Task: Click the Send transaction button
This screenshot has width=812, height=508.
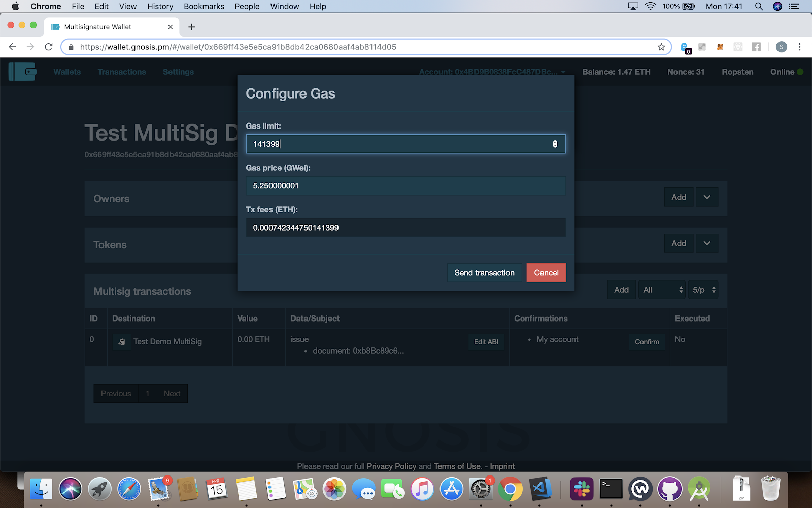Action: click(484, 273)
